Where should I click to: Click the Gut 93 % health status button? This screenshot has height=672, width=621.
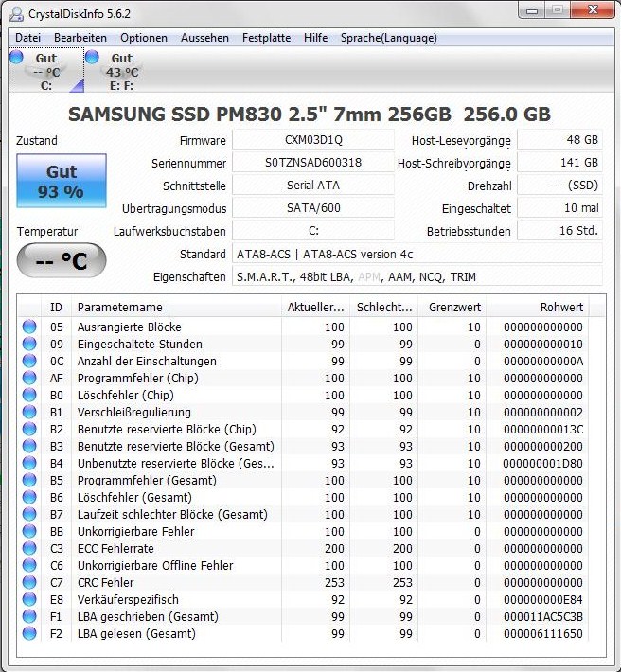pos(62,181)
